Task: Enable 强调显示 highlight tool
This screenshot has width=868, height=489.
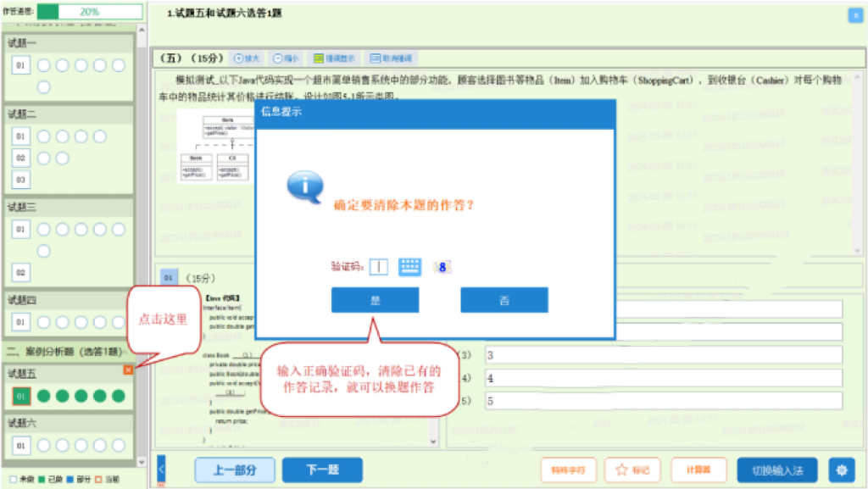Action: [x=333, y=58]
